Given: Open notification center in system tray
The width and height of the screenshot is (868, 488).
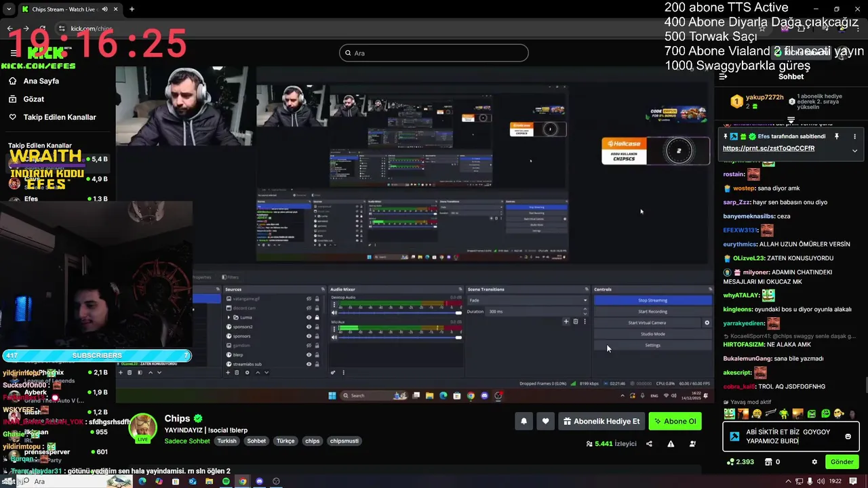Looking at the screenshot, I should (853, 481).
